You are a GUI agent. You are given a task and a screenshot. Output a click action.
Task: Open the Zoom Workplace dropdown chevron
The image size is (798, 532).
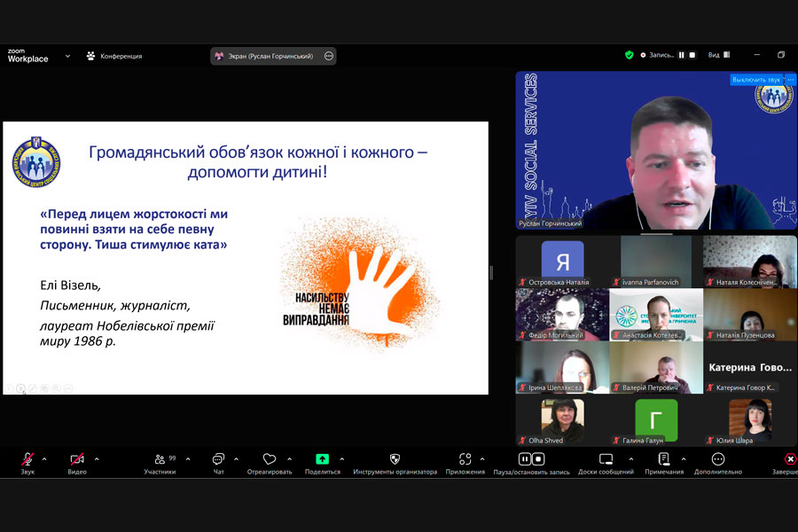click(67, 56)
